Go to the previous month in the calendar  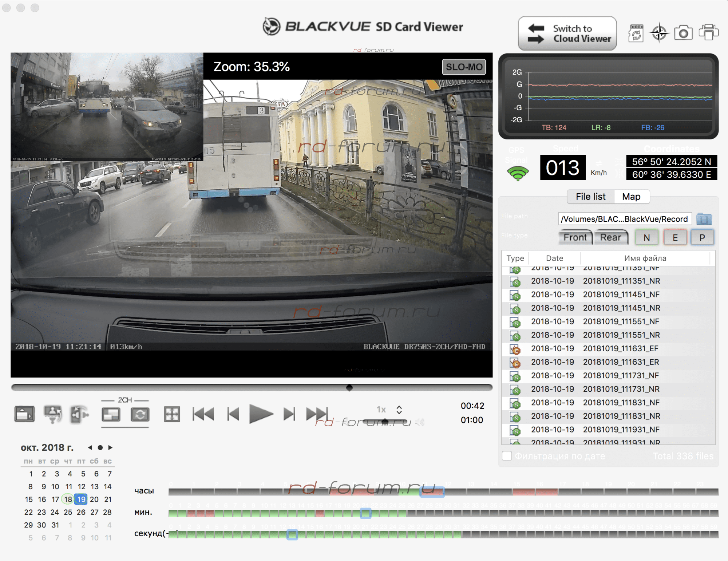(90, 447)
